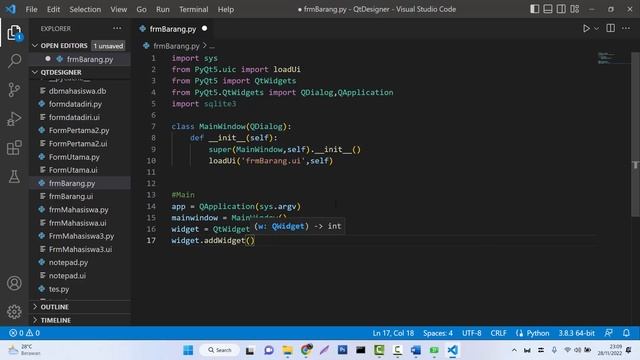Open the Help menu
This screenshot has width=640, height=360.
click(x=226, y=9)
